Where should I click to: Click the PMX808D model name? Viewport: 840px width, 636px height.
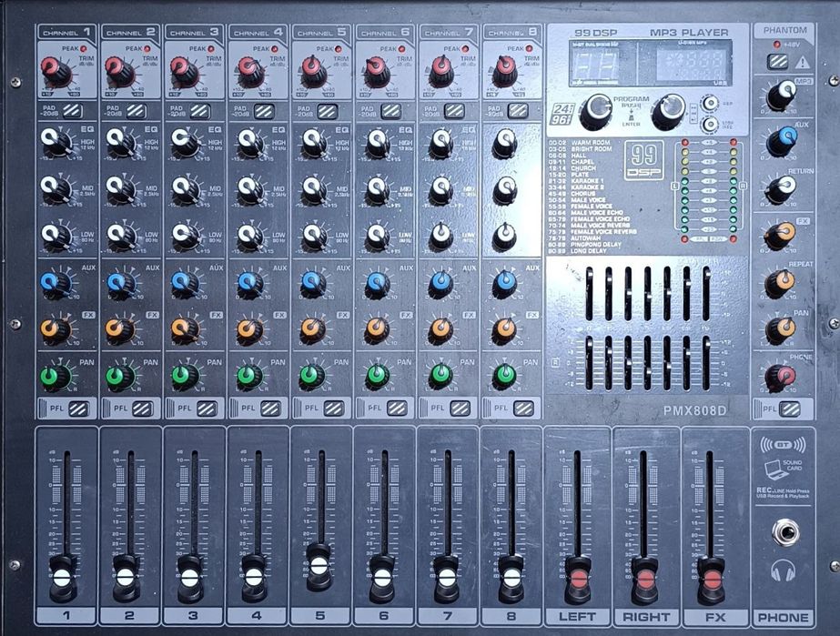coord(694,411)
